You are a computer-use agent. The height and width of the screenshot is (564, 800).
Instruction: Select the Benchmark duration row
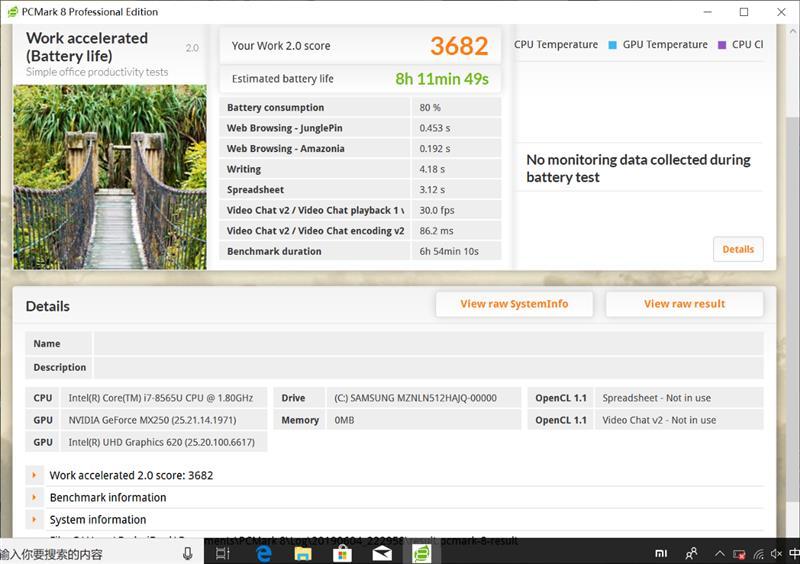[360, 251]
